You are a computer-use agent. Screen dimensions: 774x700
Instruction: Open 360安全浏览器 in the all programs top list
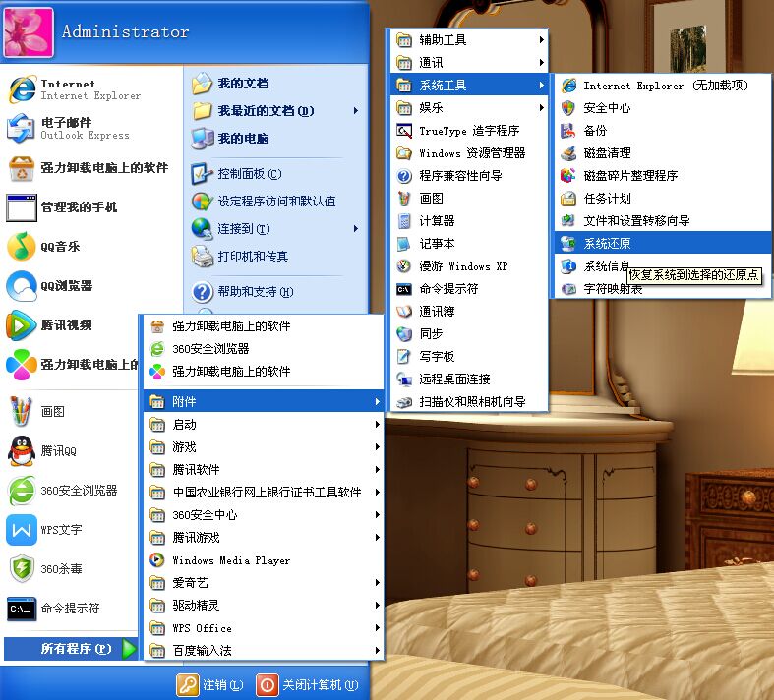coord(265,349)
